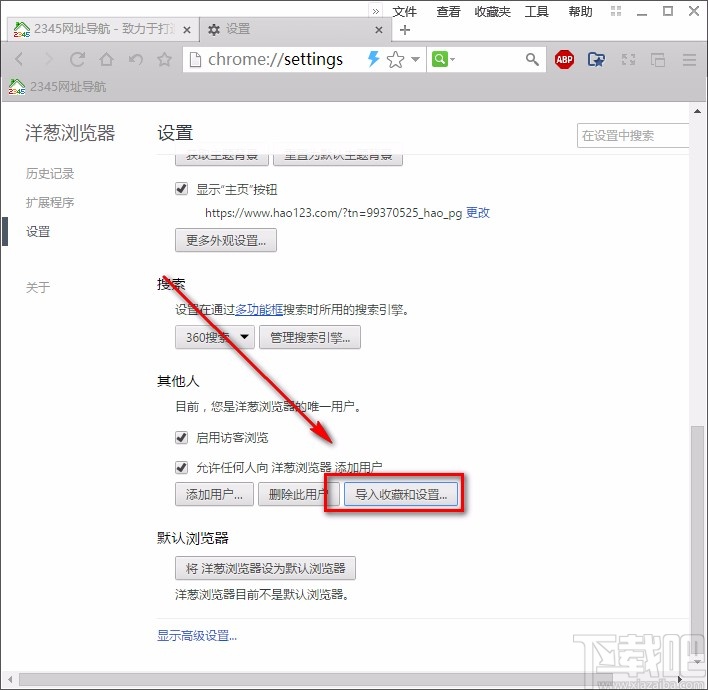Click 管理搜索引擎 button
708x690 pixels.
[310, 337]
